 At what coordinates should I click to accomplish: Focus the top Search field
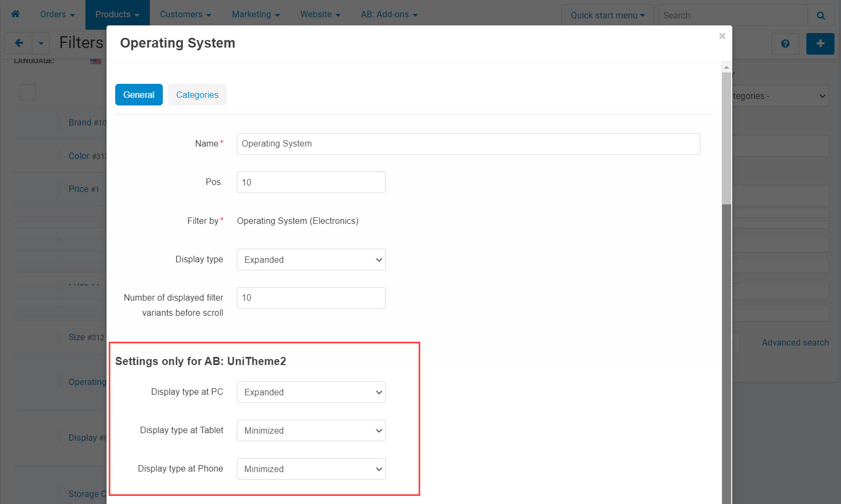coord(733,15)
